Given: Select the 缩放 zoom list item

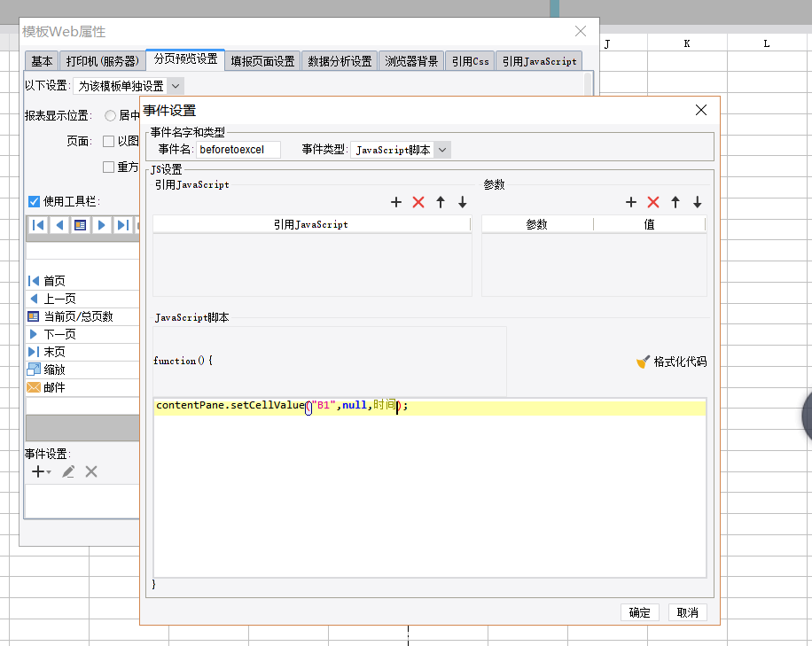Looking at the screenshot, I should 82,370.
